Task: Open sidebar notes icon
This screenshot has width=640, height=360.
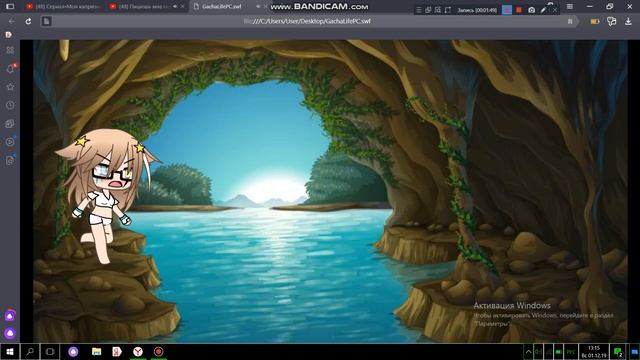Action: (10, 160)
